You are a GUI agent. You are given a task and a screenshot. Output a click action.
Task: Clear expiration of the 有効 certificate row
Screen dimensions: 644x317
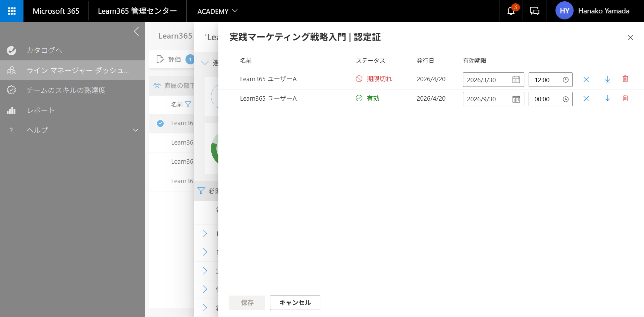point(586,99)
